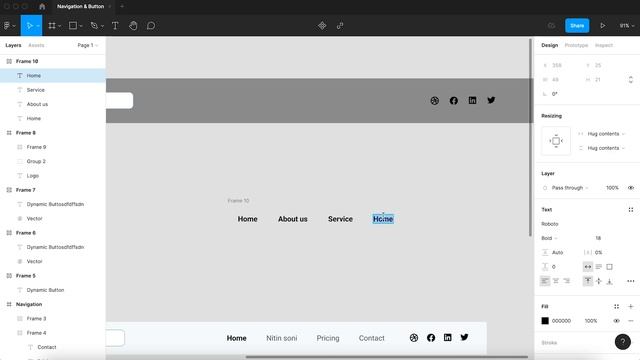Set vertical align middle

coord(599,281)
